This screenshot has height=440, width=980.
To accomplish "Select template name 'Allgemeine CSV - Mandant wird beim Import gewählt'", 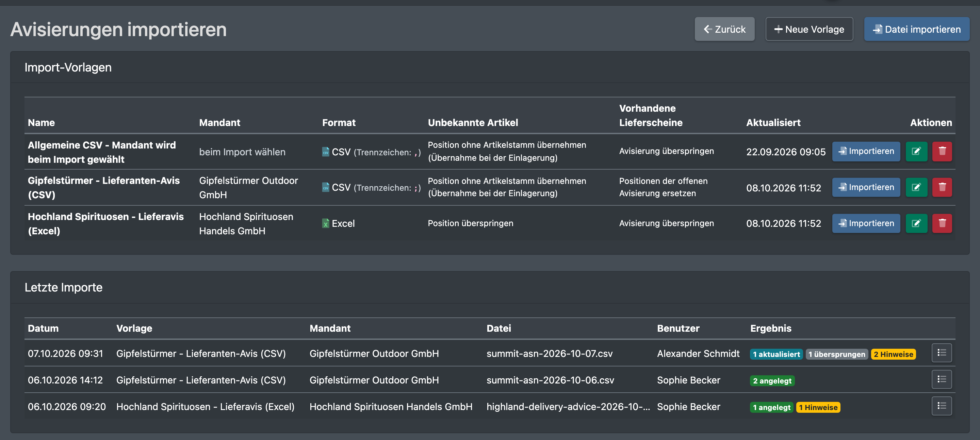I will click(x=102, y=152).
